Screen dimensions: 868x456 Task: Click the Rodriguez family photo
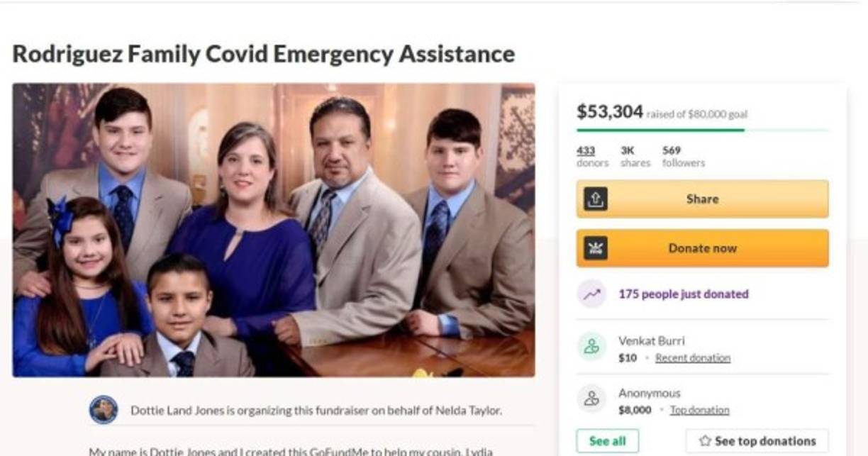[x=274, y=230]
